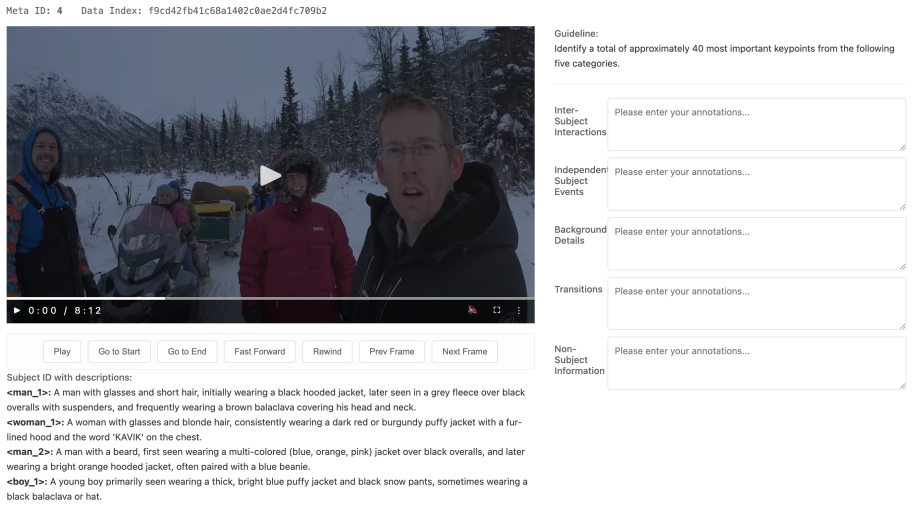The image size is (913, 506).
Task: Click the video progress bar
Action: tap(270, 298)
